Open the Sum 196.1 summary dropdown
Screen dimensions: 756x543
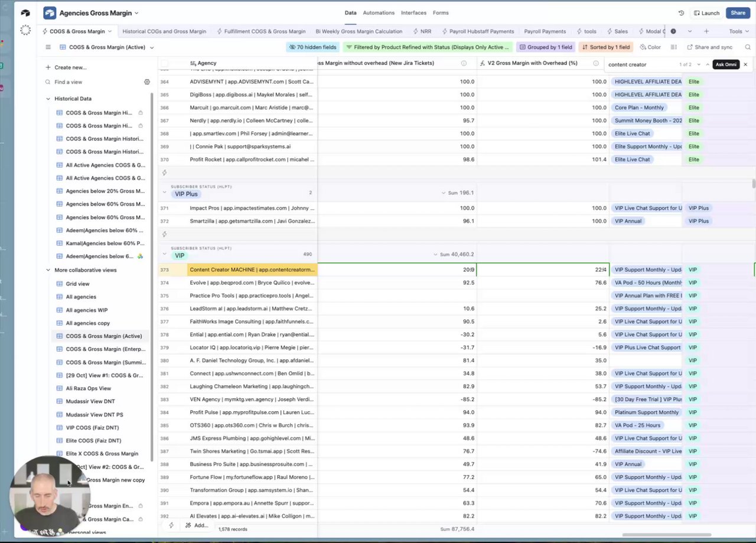point(458,193)
